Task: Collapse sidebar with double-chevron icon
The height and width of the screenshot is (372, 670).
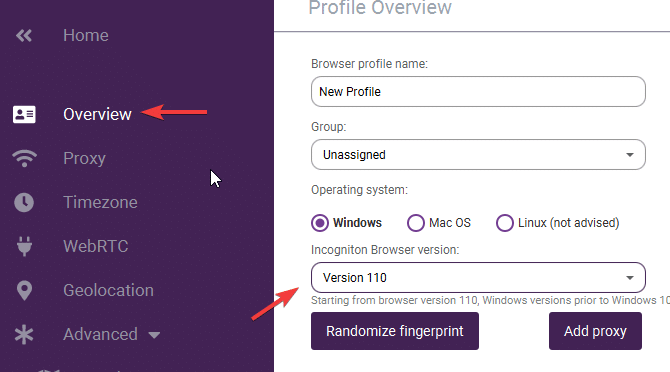Action: [x=24, y=35]
